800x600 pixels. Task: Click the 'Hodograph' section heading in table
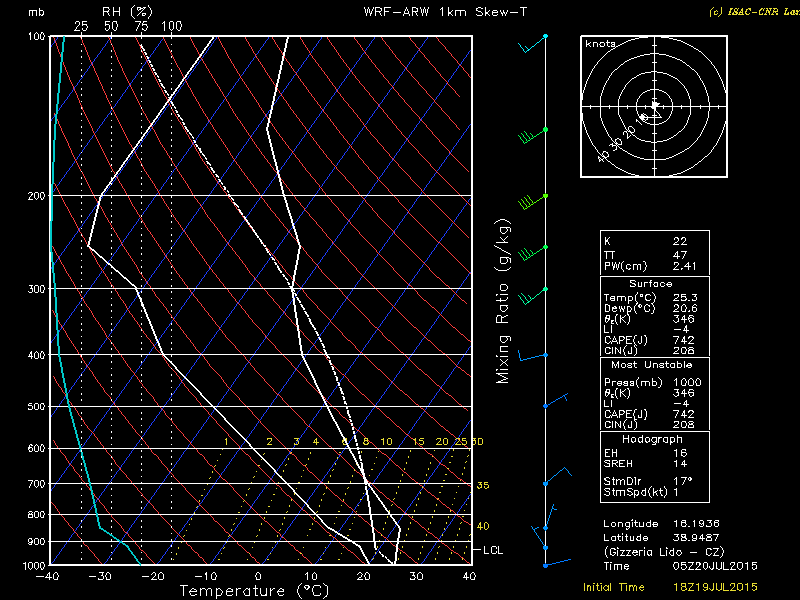(652, 439)
